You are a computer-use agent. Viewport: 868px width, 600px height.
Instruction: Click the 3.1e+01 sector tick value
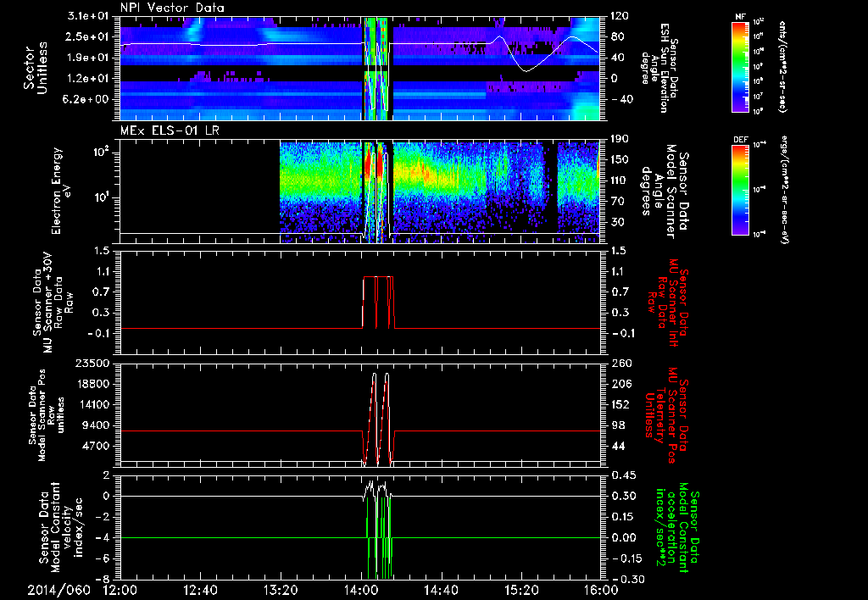click(x=88, y=16)
